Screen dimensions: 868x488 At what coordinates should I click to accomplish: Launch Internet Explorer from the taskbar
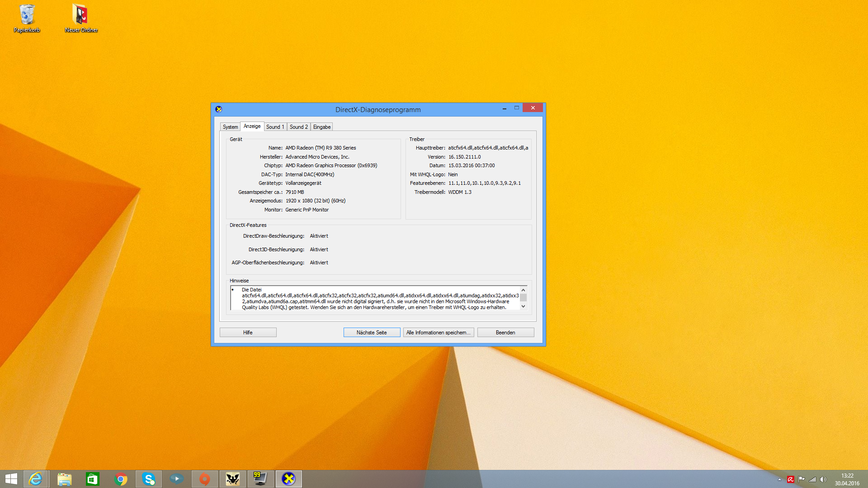[x=36, y=479]
